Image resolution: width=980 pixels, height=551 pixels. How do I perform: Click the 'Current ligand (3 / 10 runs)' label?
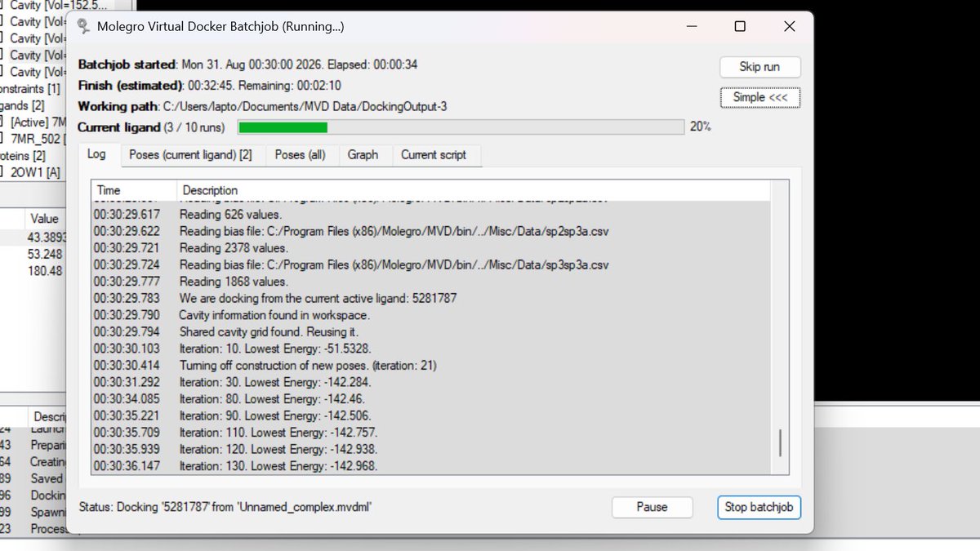point(151,127)
